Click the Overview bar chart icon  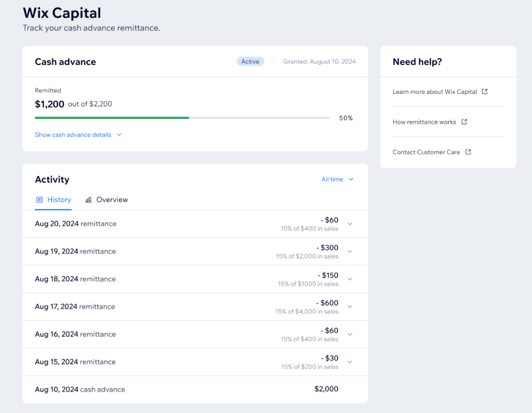[89, 200]
